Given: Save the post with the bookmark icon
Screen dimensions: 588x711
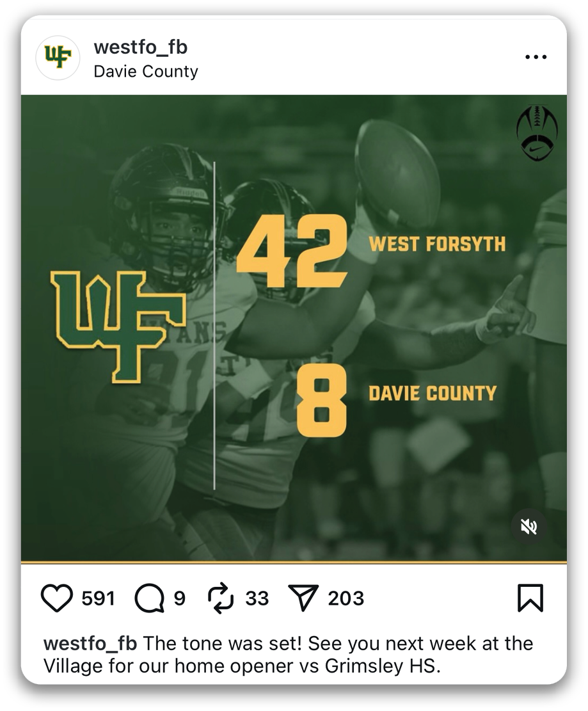Looking at the screenshot, I should (530, 598).
